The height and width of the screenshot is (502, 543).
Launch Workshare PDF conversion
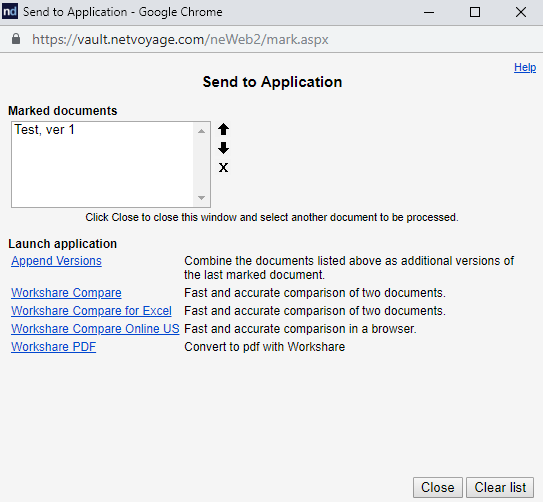click(x=53, y=347)
